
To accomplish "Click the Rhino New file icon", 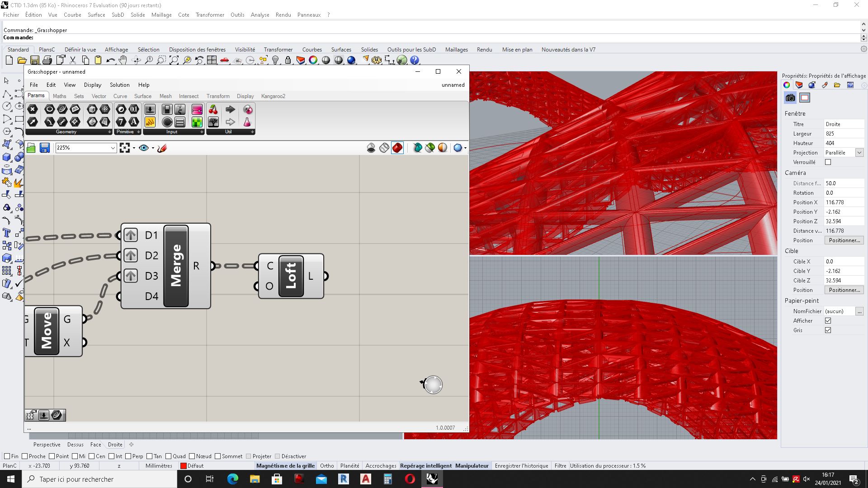I will point(9,60).
